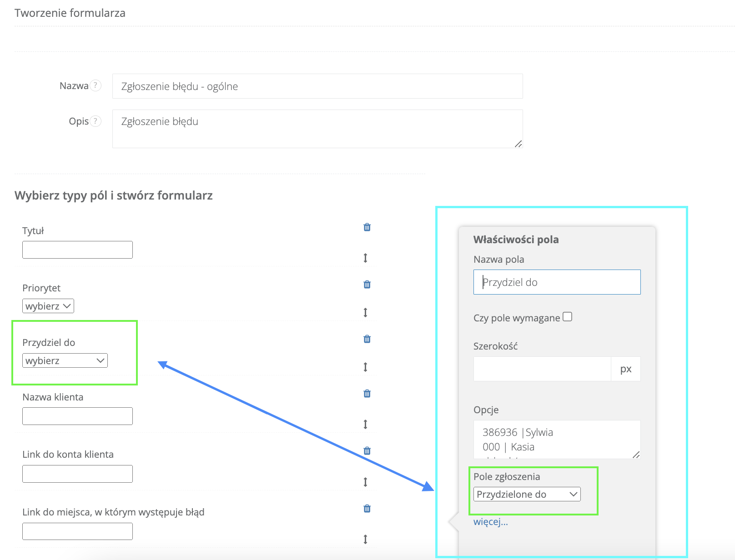Click the form Nazwa text field
Screen dimensions: 735x560
(x=317, y=86)
